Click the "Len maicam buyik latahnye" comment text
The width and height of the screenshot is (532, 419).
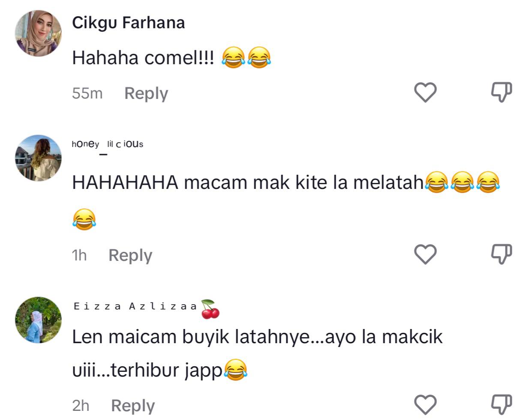tap(257, 337)
